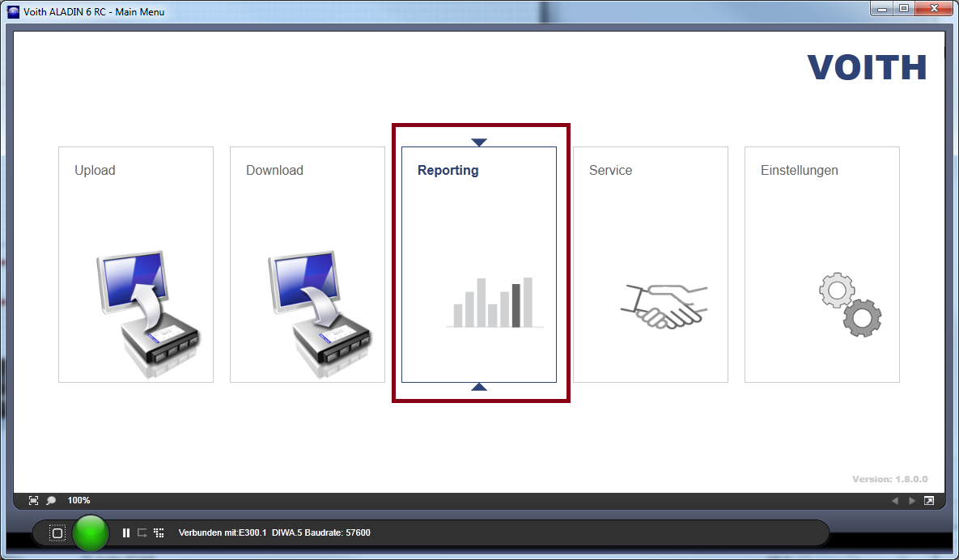Maximize the Voith ALADIN window
959x560 pixels.
(x=903, y=9)
